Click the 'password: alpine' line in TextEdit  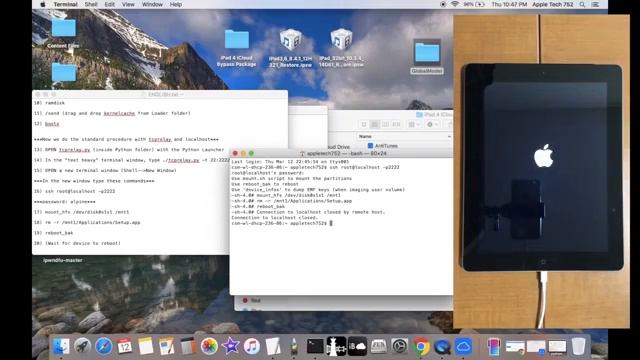point(64,202)
